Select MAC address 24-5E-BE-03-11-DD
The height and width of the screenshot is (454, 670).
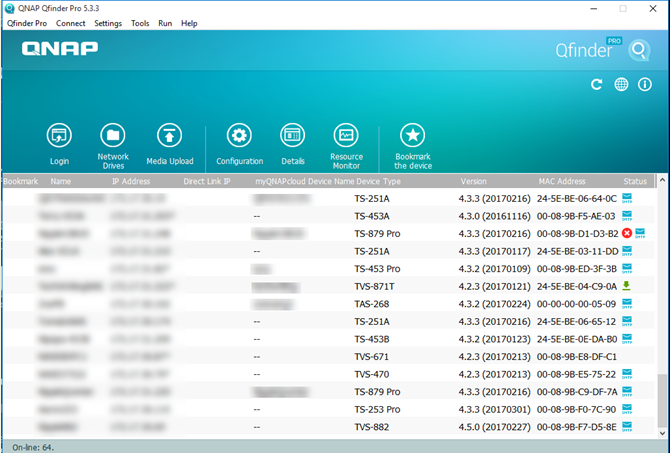coord(577,251)
